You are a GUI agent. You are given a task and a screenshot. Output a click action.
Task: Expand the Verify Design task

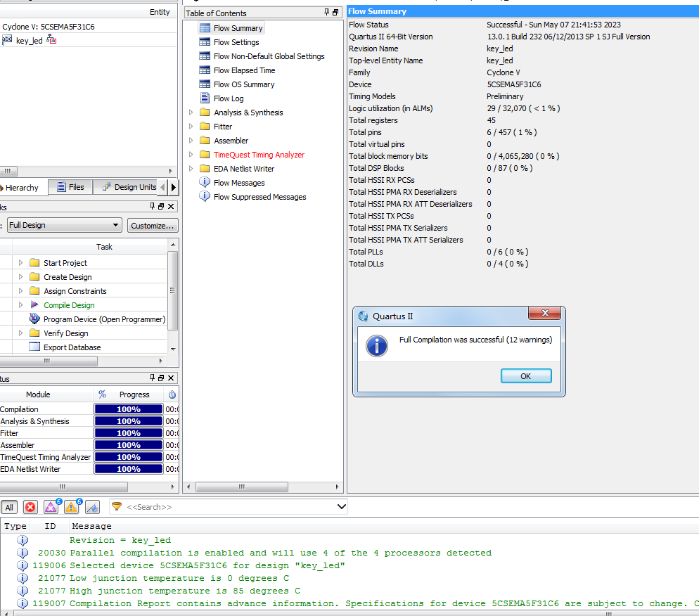click(x=20, y=333)
